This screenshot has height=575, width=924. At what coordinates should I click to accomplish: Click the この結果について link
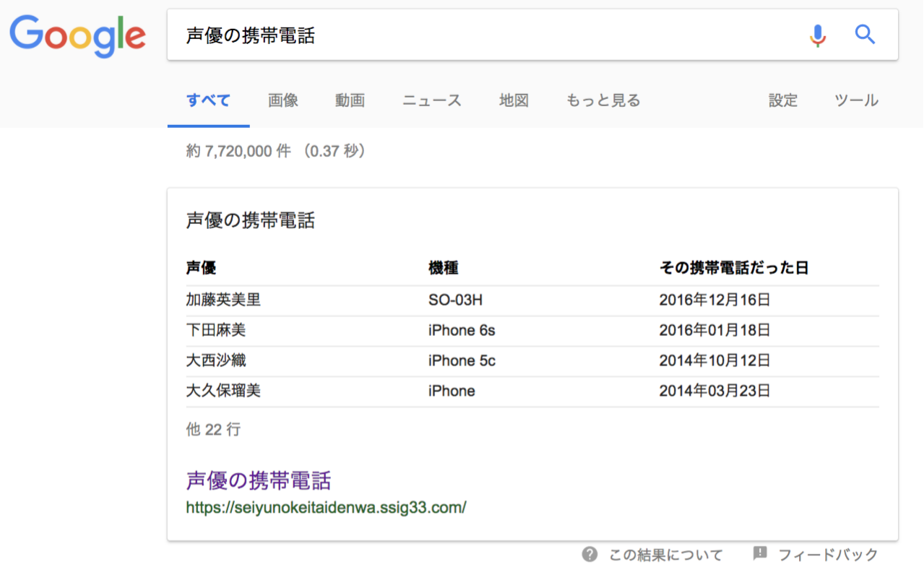coord(665,555)
